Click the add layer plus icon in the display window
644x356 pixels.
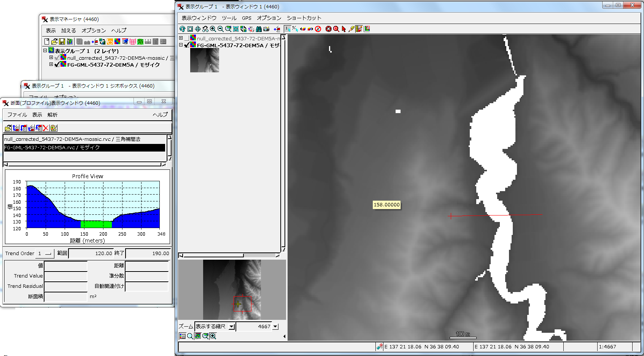point(277,29)
